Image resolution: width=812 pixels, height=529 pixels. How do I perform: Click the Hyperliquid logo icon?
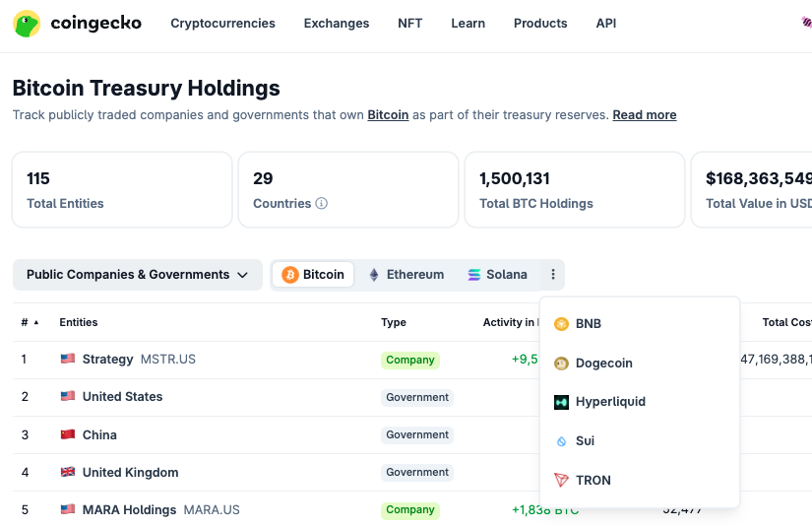pyautogui.click(x=561, y=402)
